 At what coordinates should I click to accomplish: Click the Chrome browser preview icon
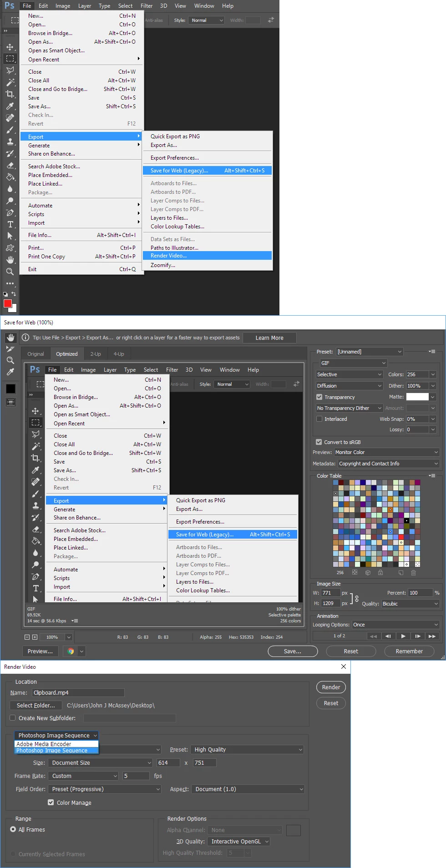pos(71,651)
